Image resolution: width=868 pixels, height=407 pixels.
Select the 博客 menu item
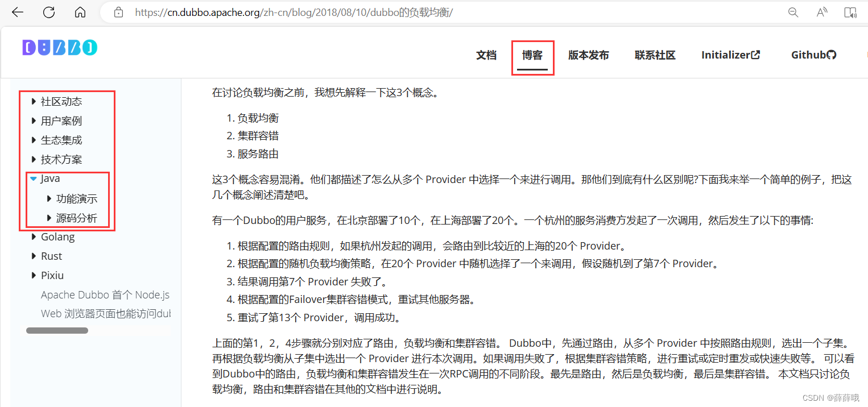532,55
